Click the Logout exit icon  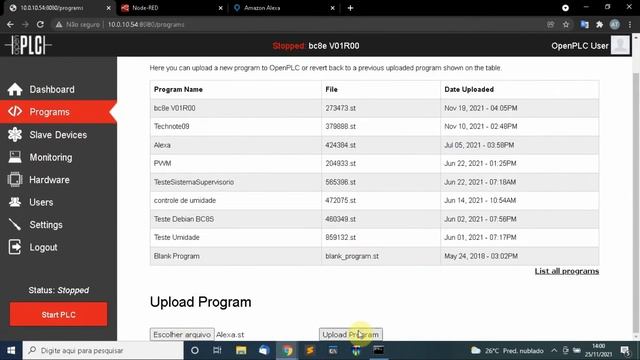[x=15, y=247]
